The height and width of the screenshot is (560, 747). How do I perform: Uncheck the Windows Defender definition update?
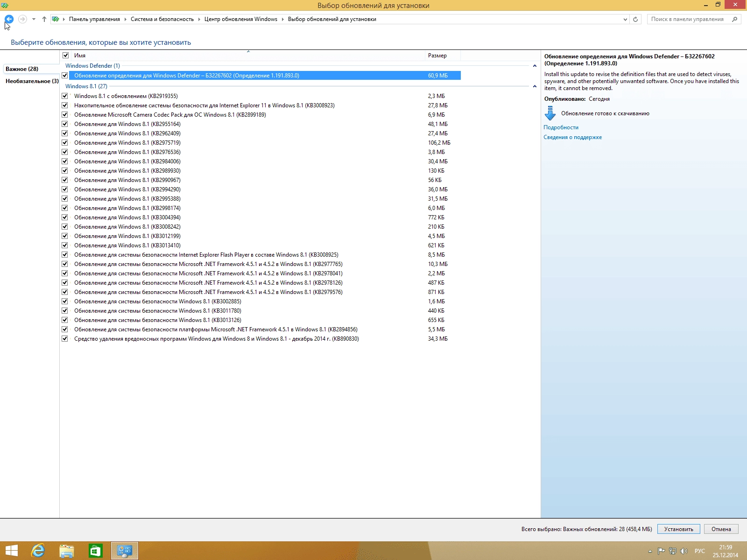pos(65,75)
